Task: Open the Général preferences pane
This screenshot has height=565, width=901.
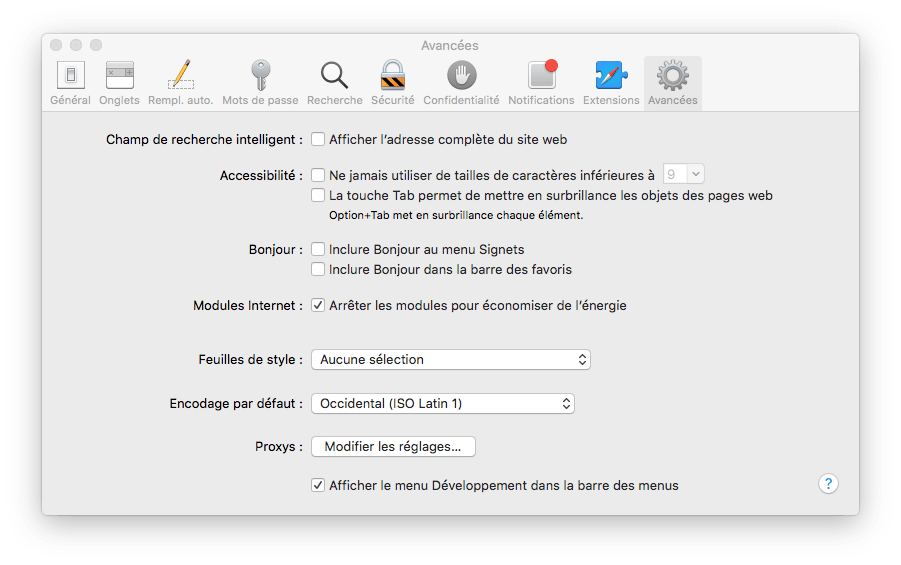Action: pyautogui.click(x=70, y=83)
